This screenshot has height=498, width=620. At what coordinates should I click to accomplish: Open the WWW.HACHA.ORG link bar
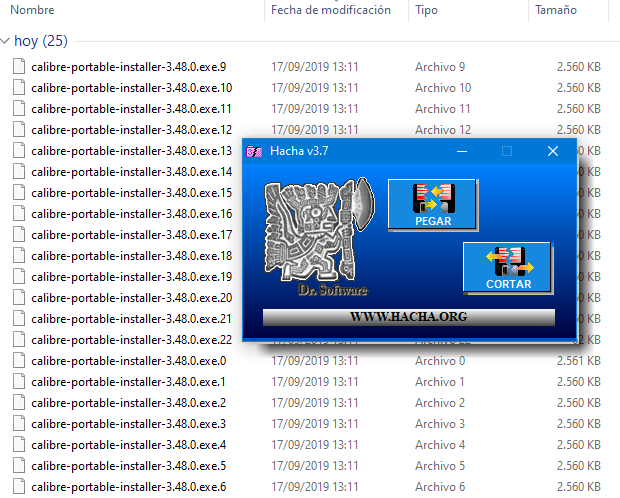pyautogui.click(x=408, y=317)
